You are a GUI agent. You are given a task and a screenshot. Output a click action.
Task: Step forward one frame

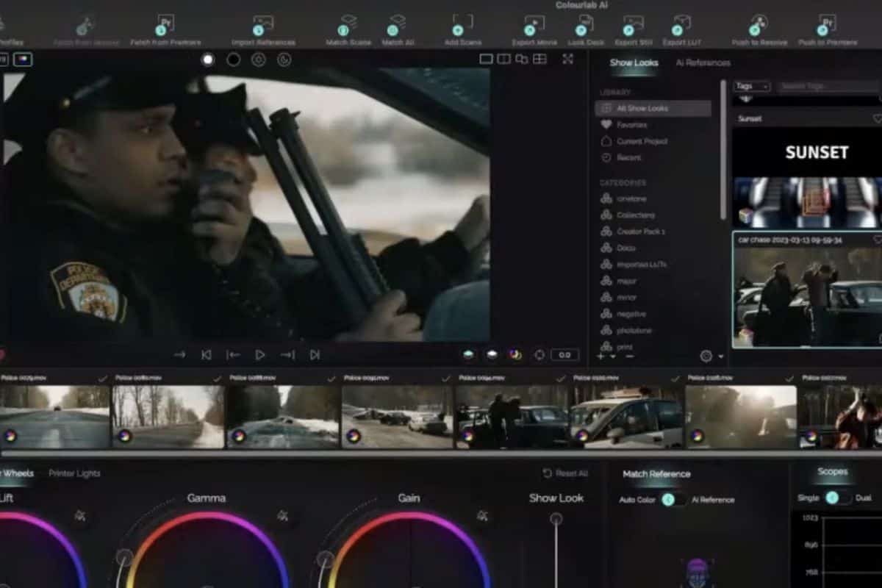(x=287, y=354)
